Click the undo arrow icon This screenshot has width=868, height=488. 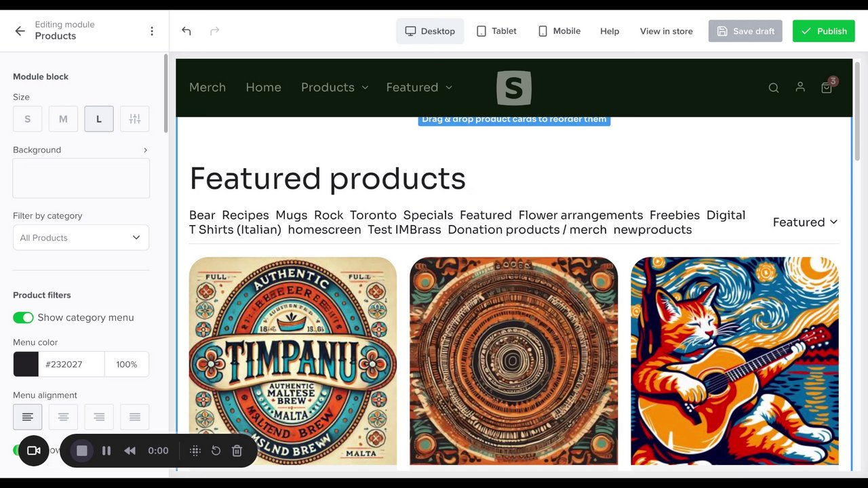coord(186,30)
